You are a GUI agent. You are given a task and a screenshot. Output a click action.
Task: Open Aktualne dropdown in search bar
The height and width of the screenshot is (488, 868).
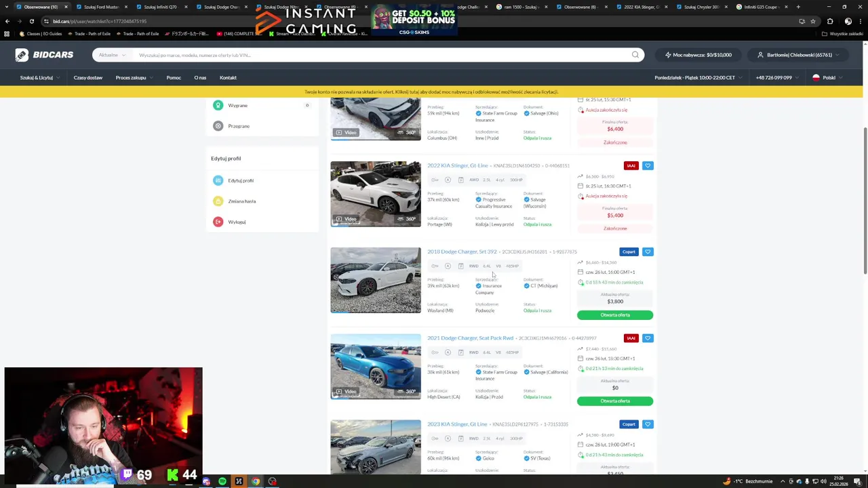[111, 55]
